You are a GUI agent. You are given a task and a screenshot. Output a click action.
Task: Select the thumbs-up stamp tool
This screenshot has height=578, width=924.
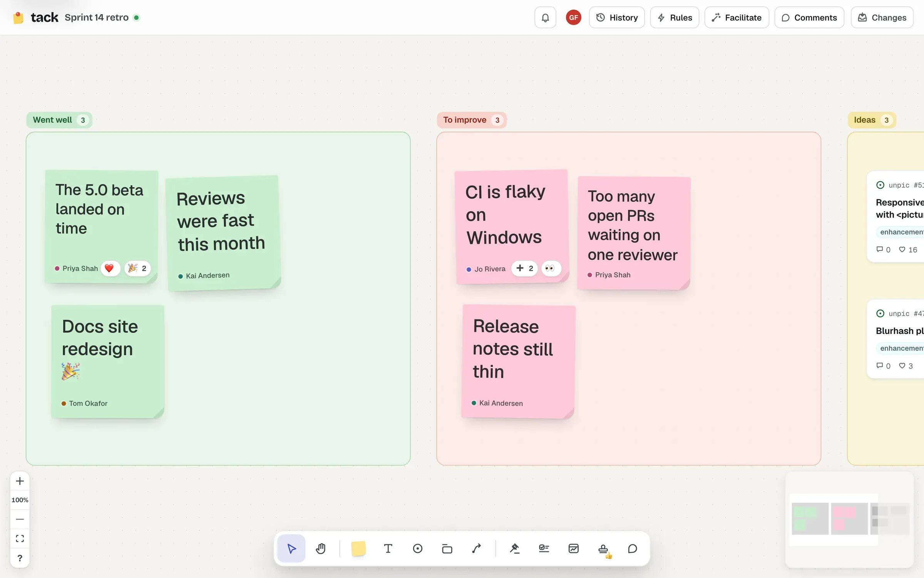[x=604, y=548]
